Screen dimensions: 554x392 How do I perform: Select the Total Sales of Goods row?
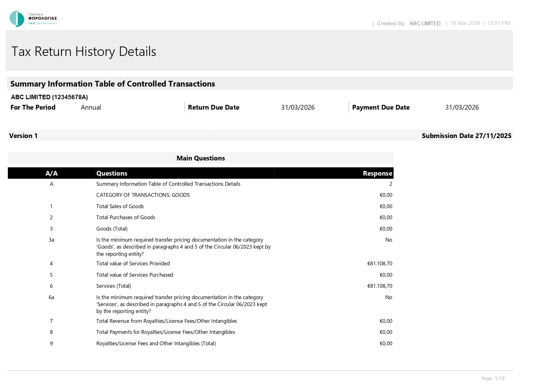(201, 206)
